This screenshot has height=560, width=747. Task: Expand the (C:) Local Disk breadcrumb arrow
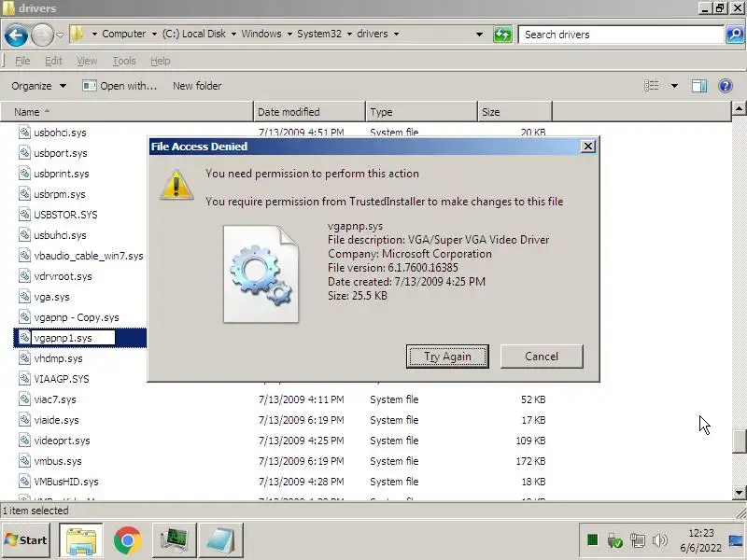[x=233, y=35]
